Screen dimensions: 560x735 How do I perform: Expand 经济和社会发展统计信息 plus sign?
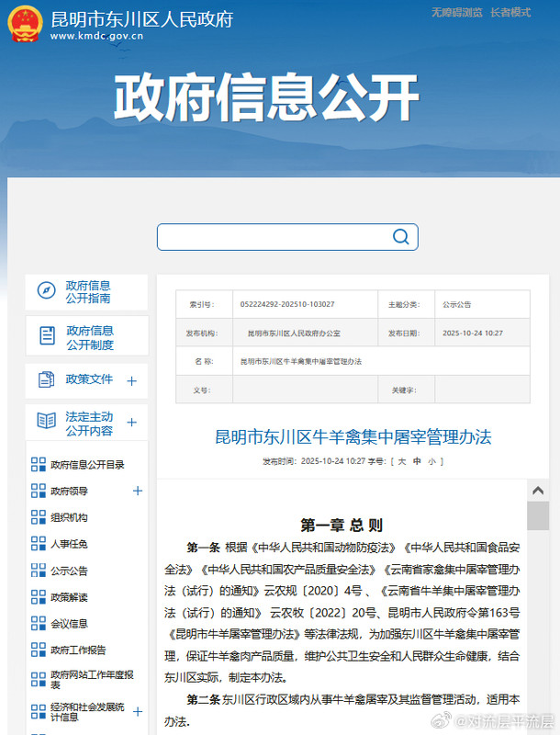pos(138,711)
